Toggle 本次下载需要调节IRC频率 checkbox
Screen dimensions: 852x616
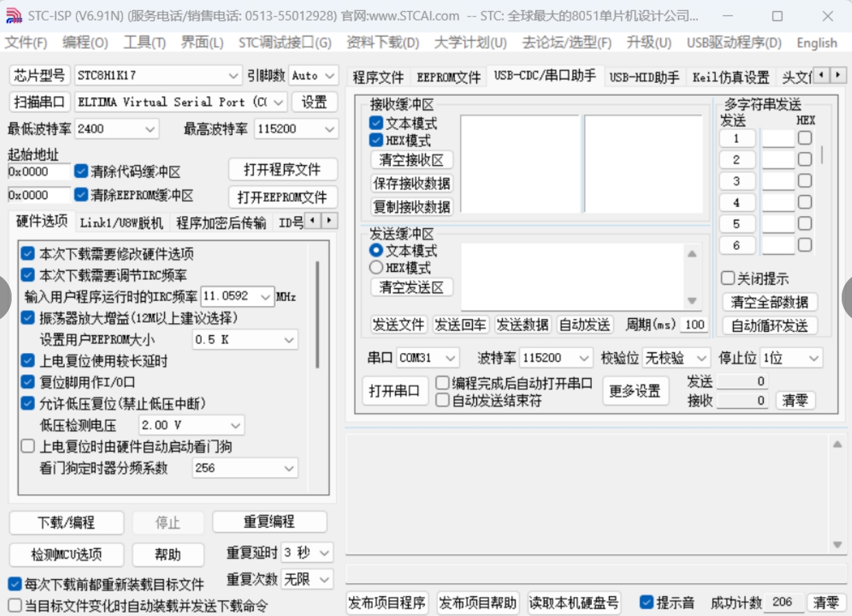point(27,275)
